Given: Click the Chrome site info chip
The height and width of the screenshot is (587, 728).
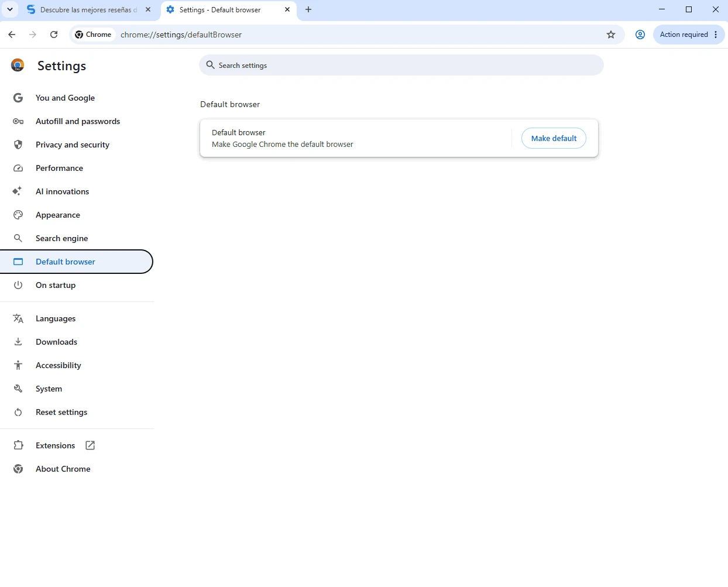Looking at the screenshot, I should (x=93, y=35).
